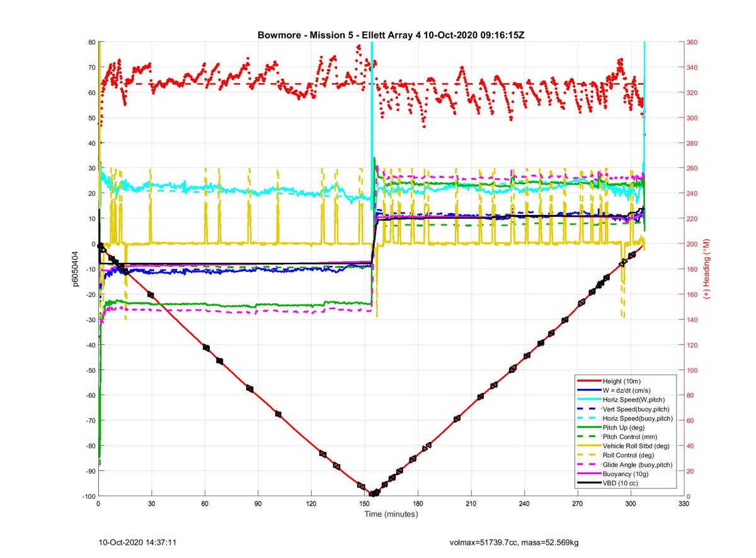
Task: Click the 'volmax=51739.7cc, mass=52.569kg' footer text
Action: pyautogui.click(x=514, y=542)
